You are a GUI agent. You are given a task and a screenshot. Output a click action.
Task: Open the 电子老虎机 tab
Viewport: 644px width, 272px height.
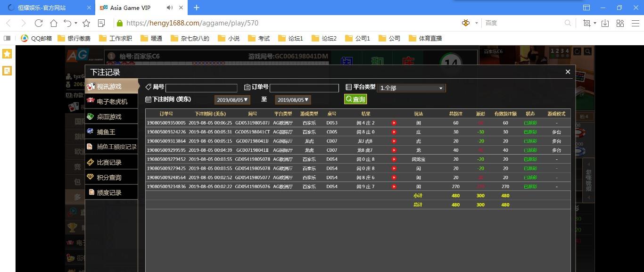(111, 101)
